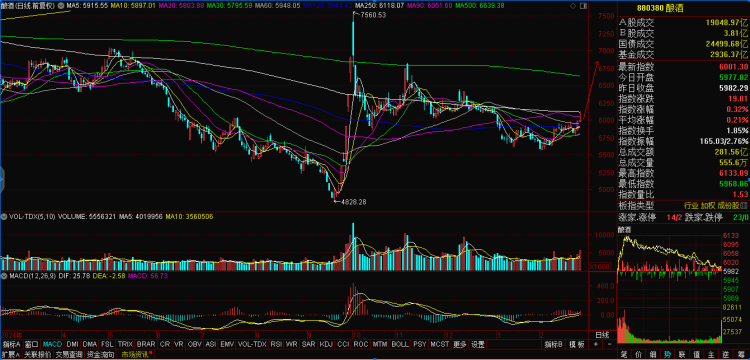Open the 市场资讯 tab
This screenshot has height=360, width=750.
[x=135, y=355]
